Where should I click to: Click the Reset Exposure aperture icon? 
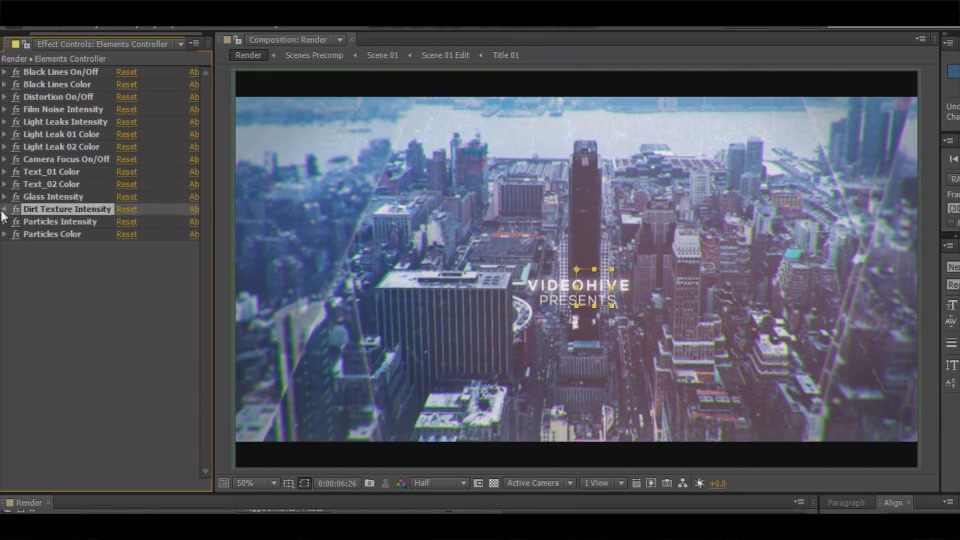point(699,483)
